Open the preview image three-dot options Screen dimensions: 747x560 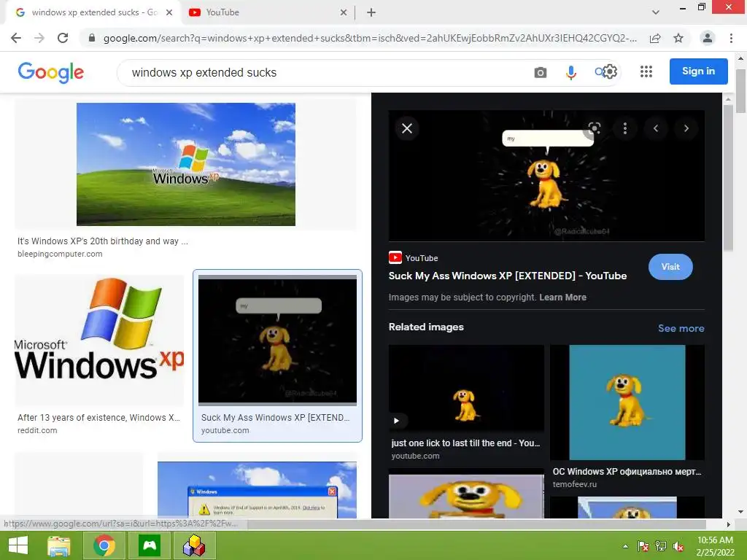625,128
